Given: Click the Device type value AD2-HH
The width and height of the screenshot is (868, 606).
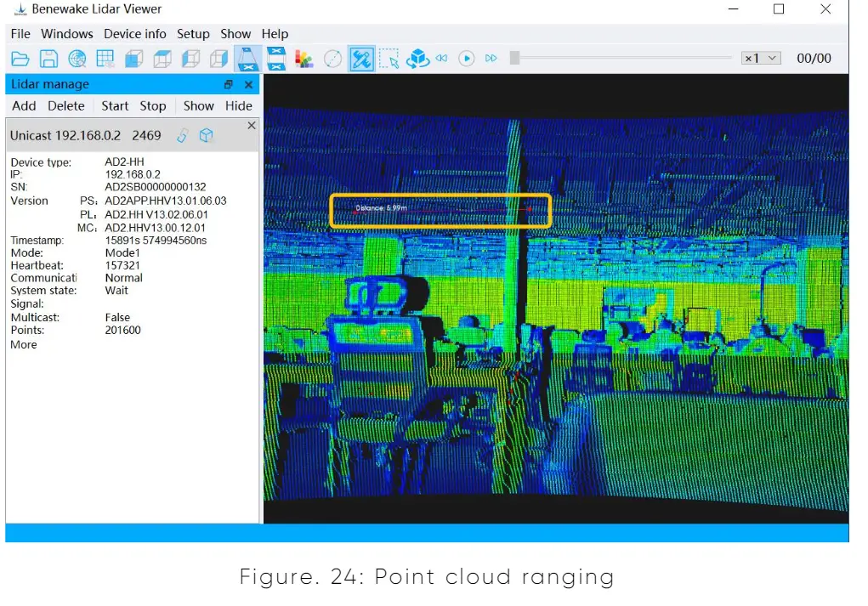Looking at the screenshot, I should click(125, 162).
